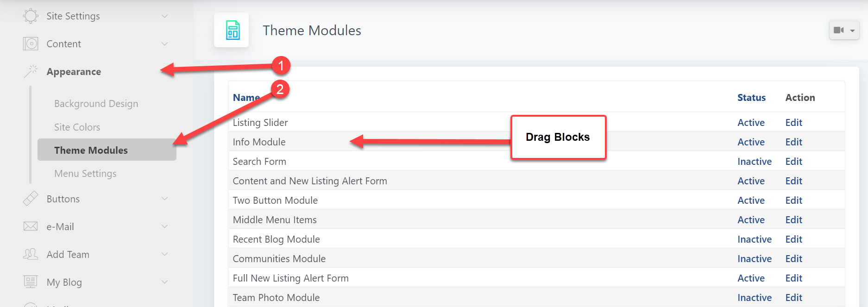The image size is (868, 307).
Task: Click the Site Settings gear icon
Action: click(x=31, y=16)
